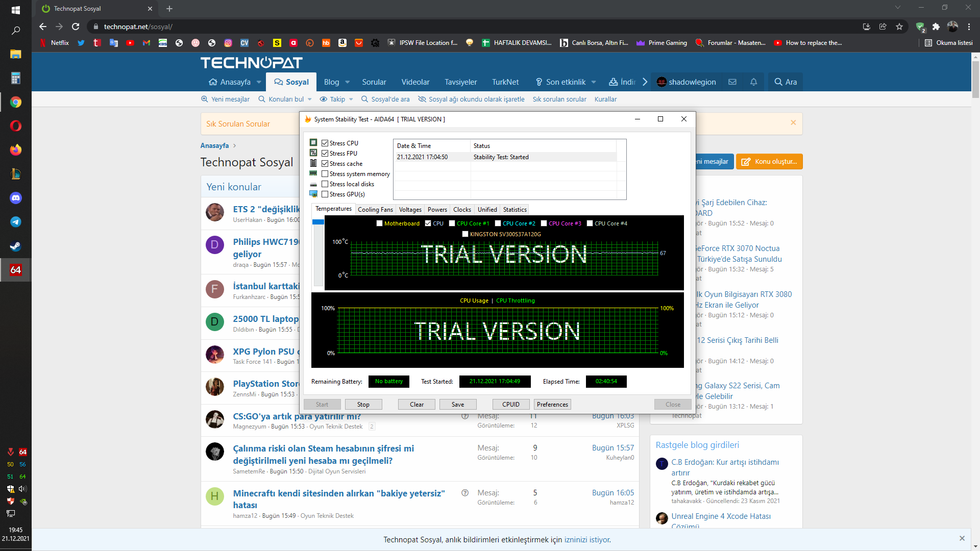Open the inbox envelope icon
This screenshot has width=980, height=551.
[732, 82]
